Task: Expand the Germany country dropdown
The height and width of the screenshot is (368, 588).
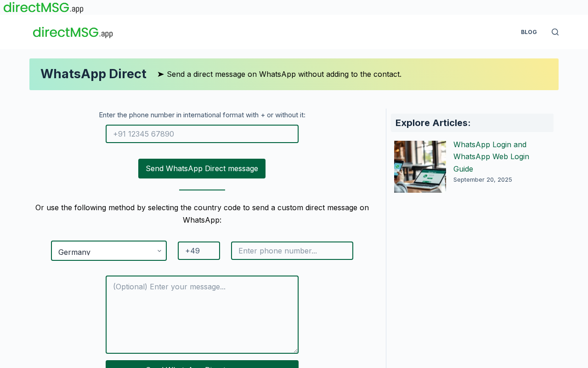Action: pos(109,251)
